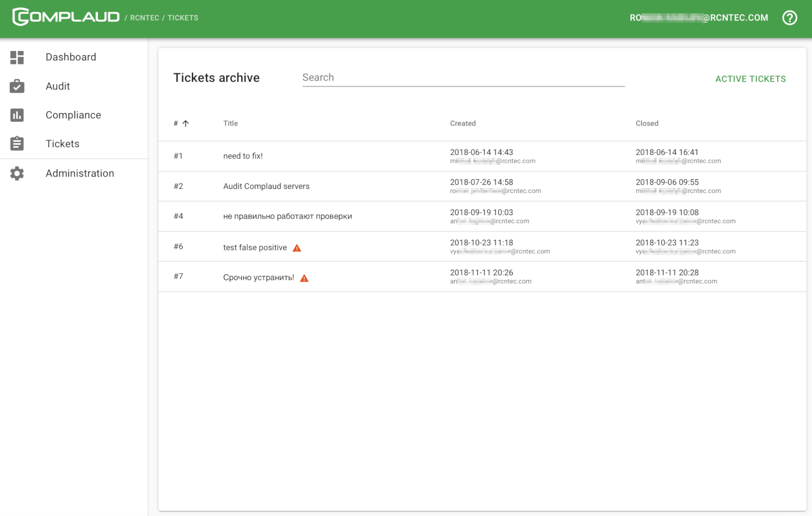Go to Administration section label

click(79, 173)
